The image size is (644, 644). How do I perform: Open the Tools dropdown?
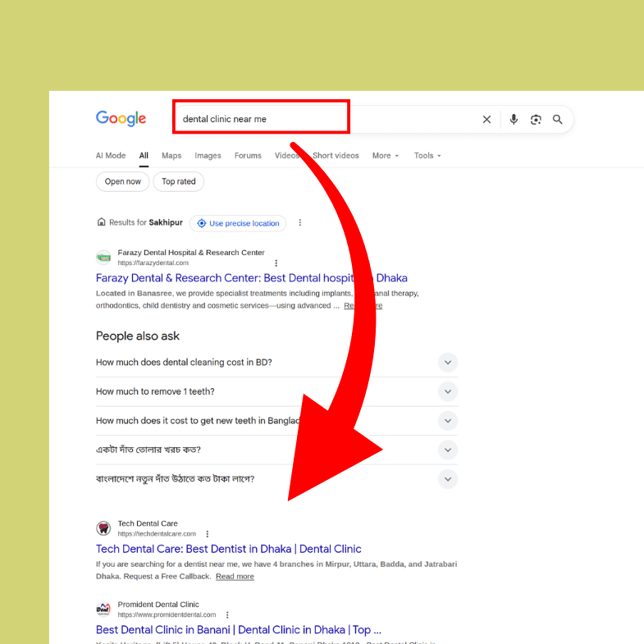tap(427, 156)
